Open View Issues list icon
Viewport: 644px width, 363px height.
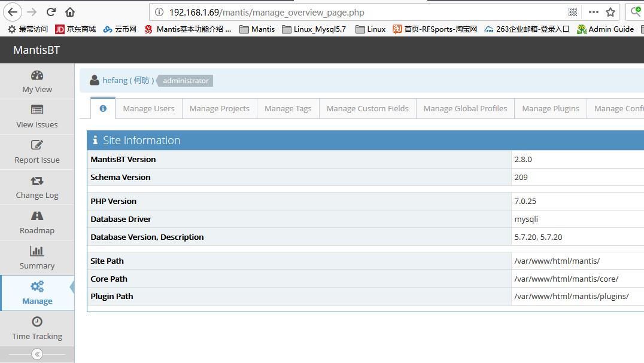click(x=37, y=110)
